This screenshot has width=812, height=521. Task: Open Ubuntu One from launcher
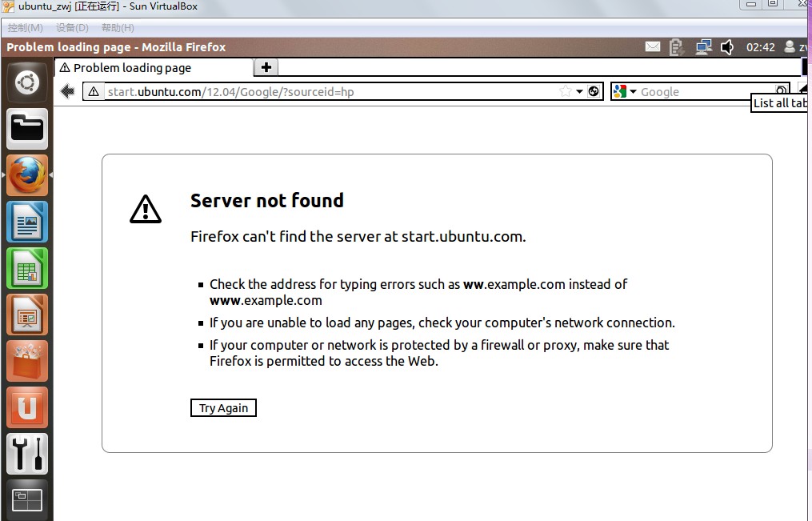[x=27, y=407]
